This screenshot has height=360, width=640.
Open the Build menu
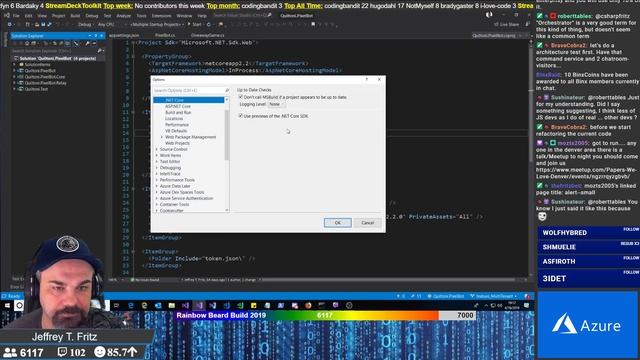tap(75, 16)
